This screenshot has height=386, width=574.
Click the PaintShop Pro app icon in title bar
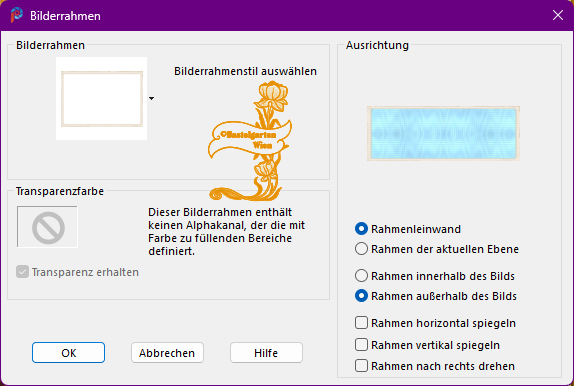click(16, 15)
